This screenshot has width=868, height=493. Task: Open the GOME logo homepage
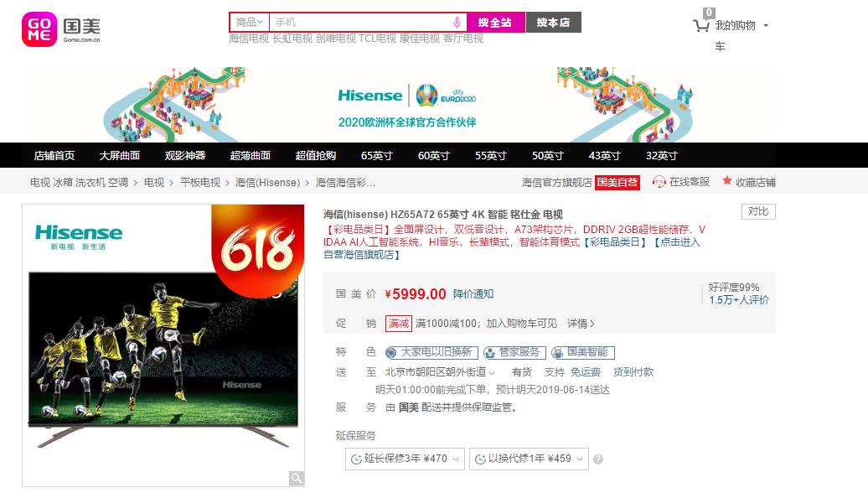click(x=61, y=29)
